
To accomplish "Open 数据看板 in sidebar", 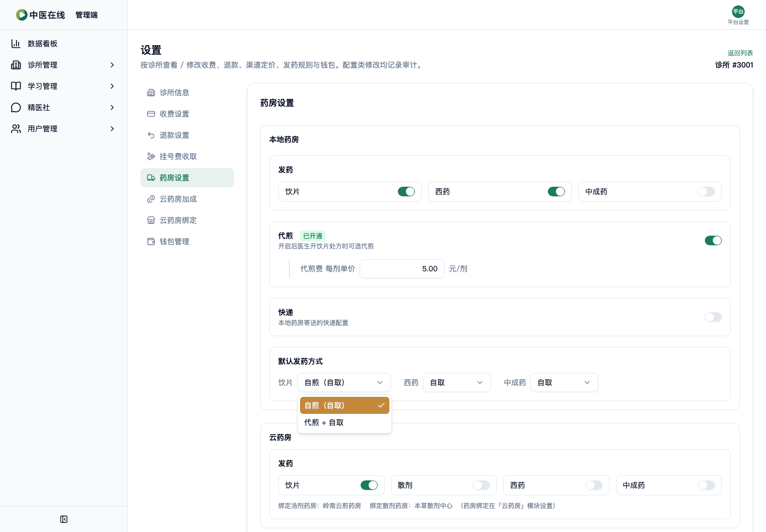I will [64, 44].
